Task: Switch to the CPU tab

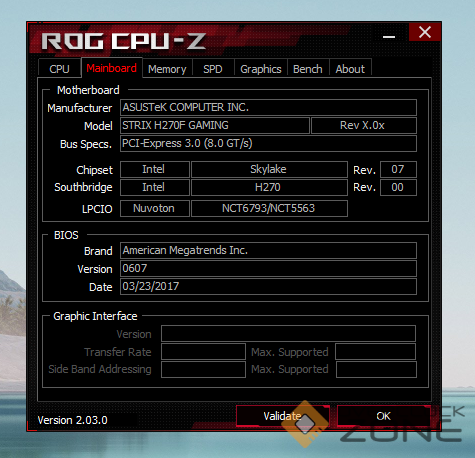Action: pos(59,69)
